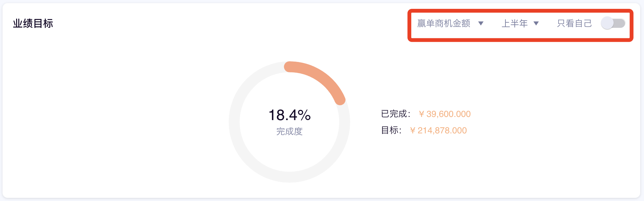This screenshot has width=644, height=201.
Task: Enable the 只看自己 switch
Action: pos(613,23)
